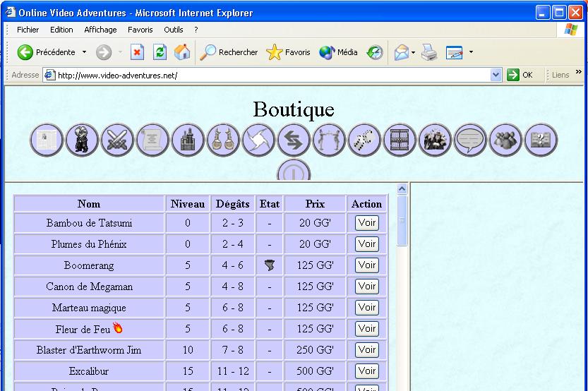
Task: Click the Prix column header
Action: (315, 204)
